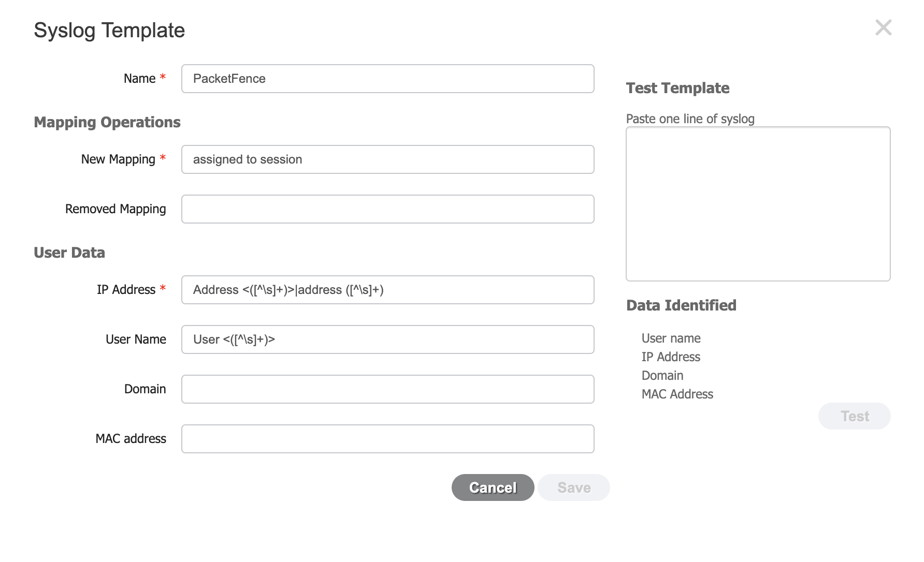Click the Test Template heading

(677, 88)
